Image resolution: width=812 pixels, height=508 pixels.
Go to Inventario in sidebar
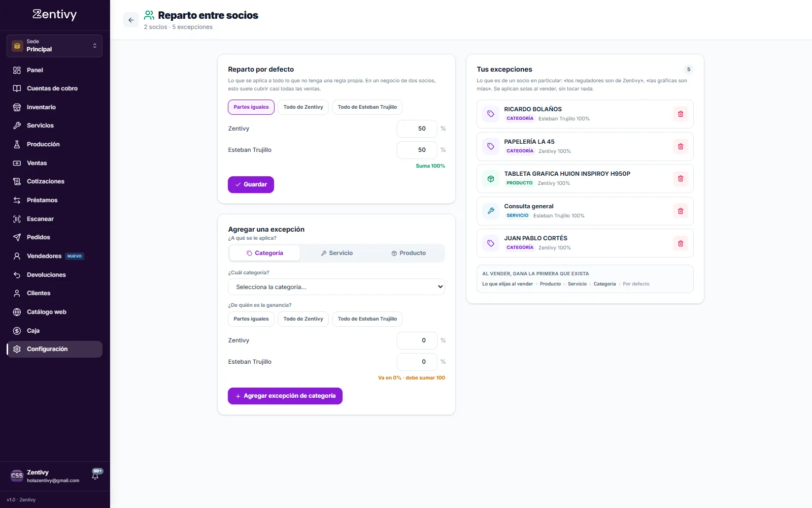tap(54, 107)
